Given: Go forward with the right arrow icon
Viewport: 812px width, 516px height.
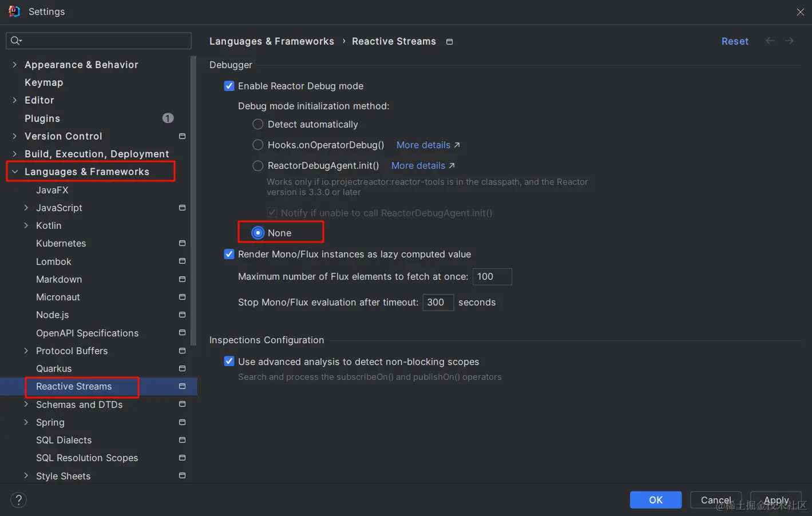Looking at the screenshot, I should [x=789, y=41].
